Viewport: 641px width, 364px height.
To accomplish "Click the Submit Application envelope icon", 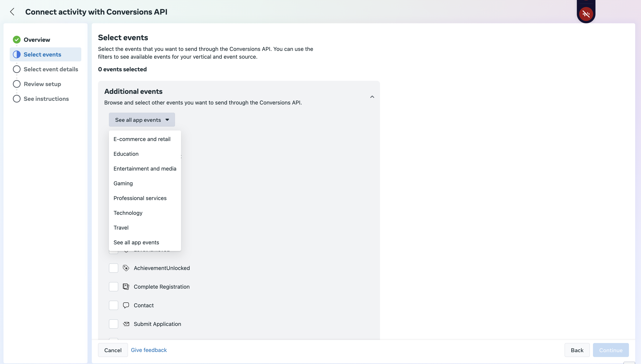I will pos(126,324).
